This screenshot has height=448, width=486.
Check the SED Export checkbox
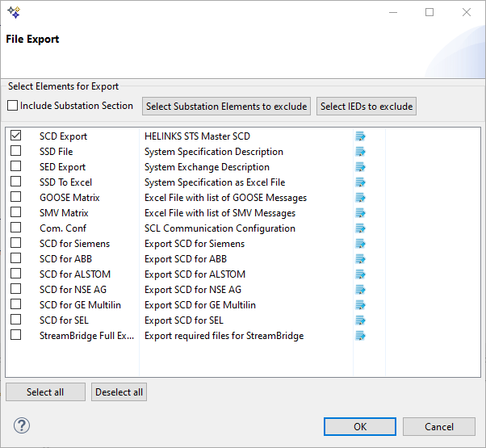pyautogui.click(x=16, y=167)
